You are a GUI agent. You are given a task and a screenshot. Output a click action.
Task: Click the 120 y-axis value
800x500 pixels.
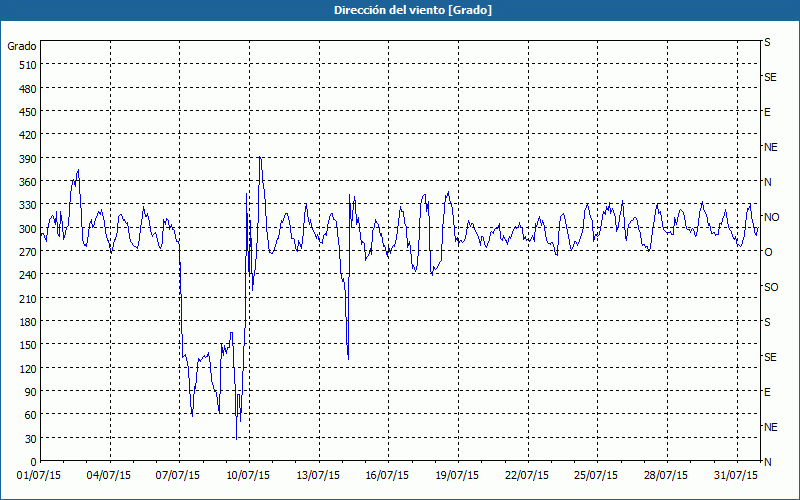[28, 369]
